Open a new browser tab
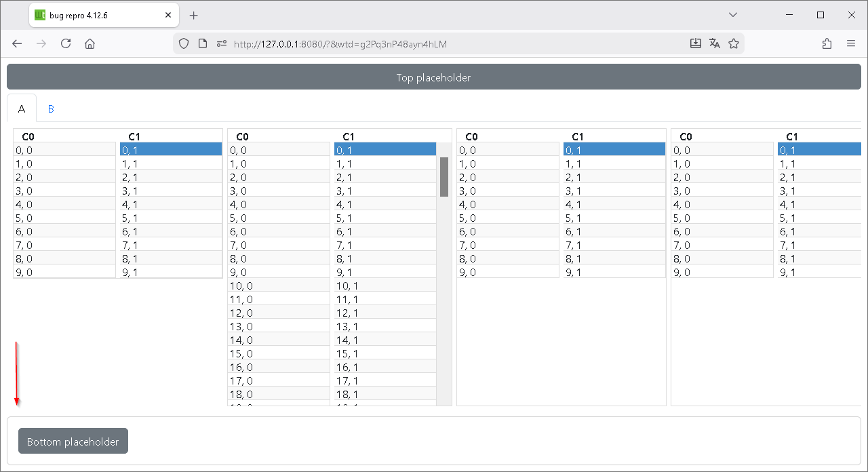Image resolution: width=868 pixels, height=472 pixels. coord(194,15)
